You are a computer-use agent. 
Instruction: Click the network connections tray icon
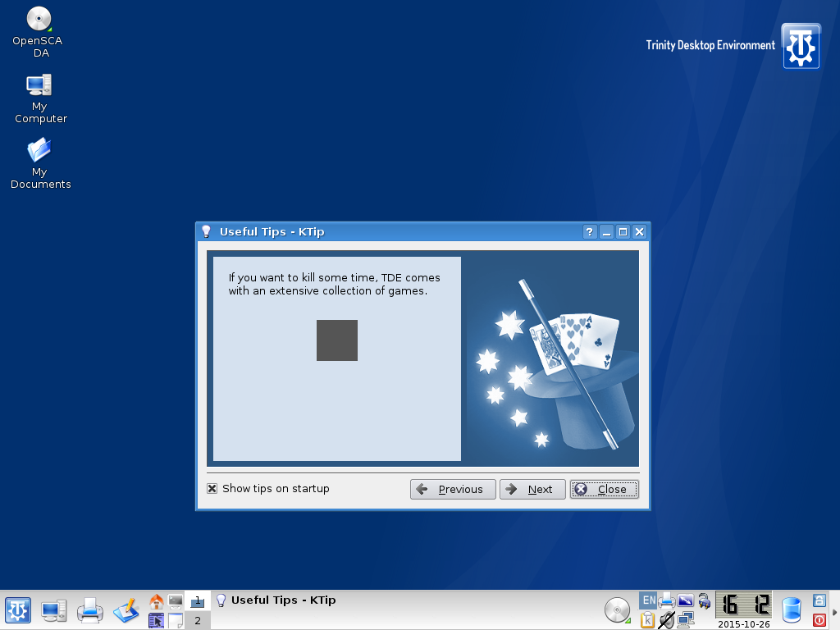coord(685,620)
